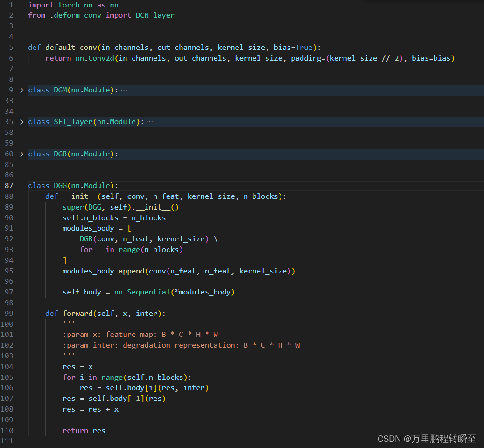Click 'self.n_blocks = n_blocks' assignment
The width and height of the screenshot is (484, 448).
(114, 218)
